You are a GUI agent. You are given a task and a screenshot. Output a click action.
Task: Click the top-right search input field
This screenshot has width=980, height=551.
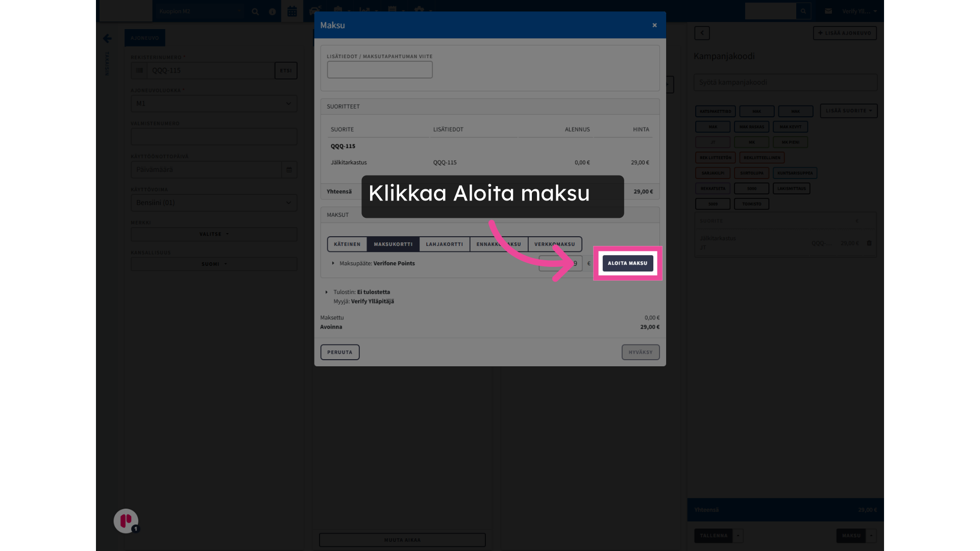pyautogui.click(x=771, y=11)
